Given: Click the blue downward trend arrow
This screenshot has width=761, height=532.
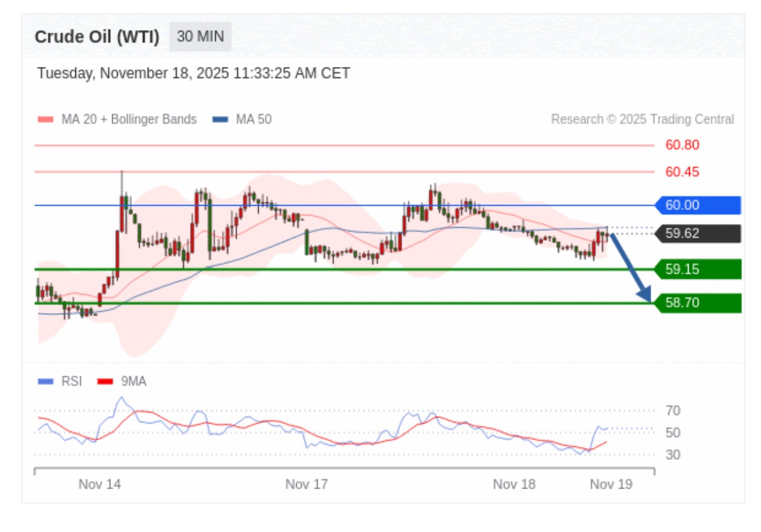Looking at the screenshot, I should 630,267.
